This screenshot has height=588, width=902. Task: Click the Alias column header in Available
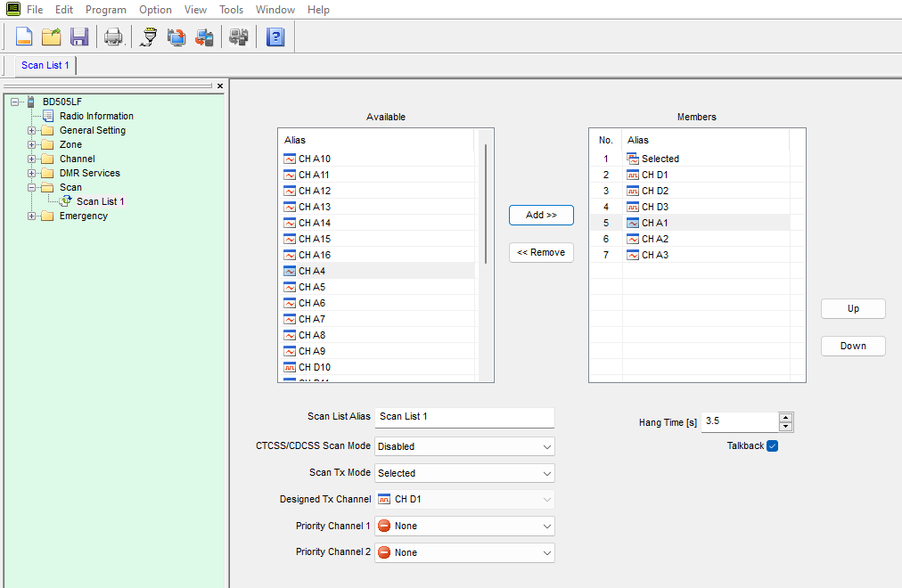point(377,140)
